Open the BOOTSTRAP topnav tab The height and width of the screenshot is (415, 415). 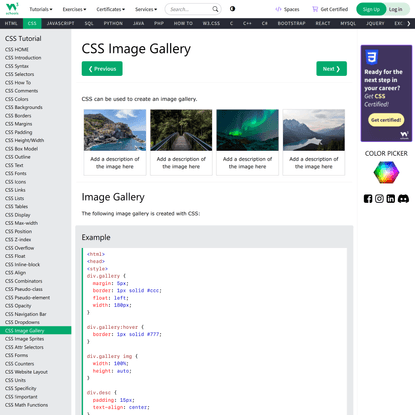pyautogui.click(x=291, y=23)
